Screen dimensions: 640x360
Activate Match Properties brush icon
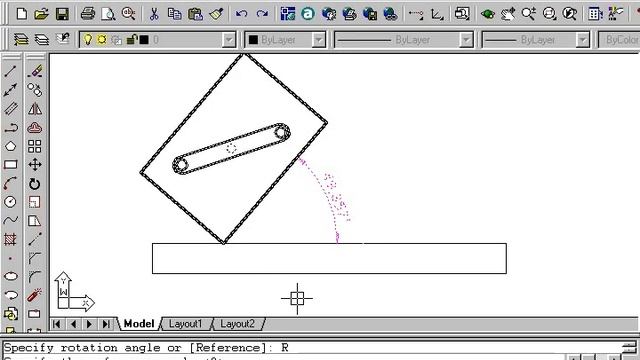tap(216, 14)
